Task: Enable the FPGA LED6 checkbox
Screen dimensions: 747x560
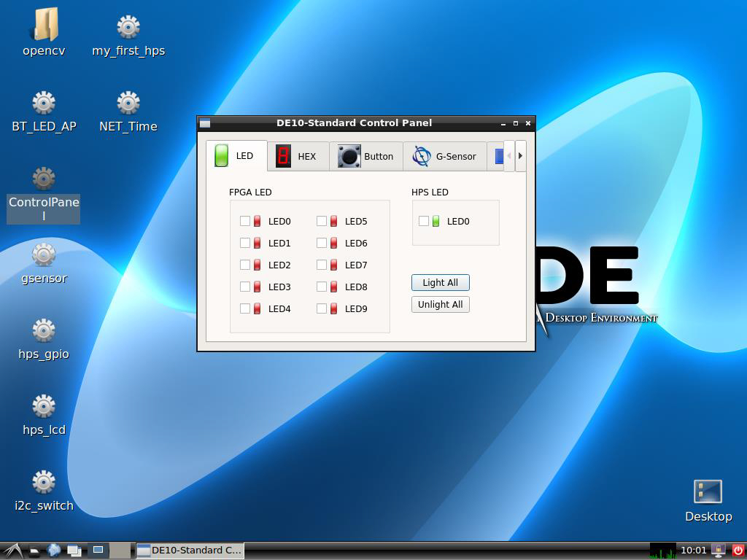Action: 322,243
